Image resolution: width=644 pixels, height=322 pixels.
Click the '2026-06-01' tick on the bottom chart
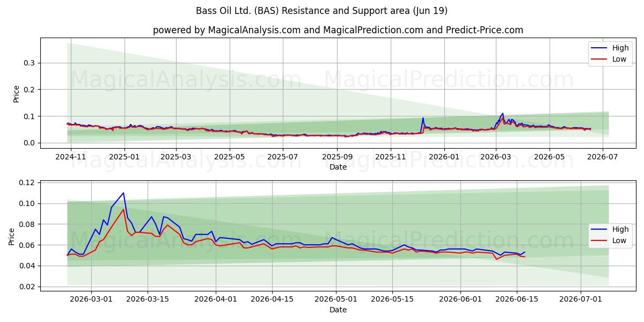click(x=460, y=299)
